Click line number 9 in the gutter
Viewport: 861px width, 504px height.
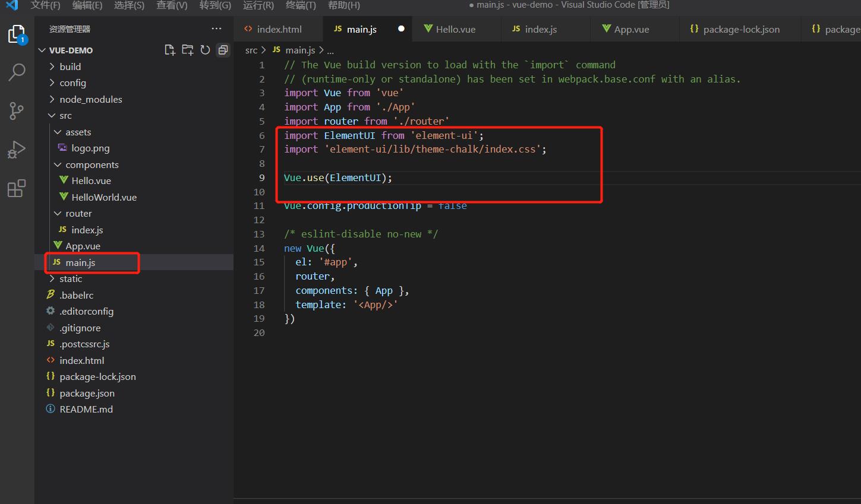[261, 177]
